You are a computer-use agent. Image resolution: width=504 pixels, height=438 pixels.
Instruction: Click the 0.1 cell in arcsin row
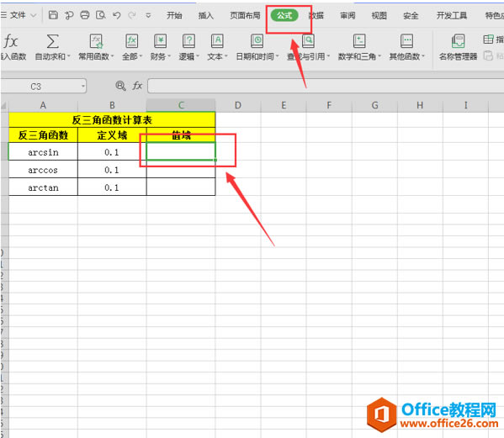click(112, 152)
